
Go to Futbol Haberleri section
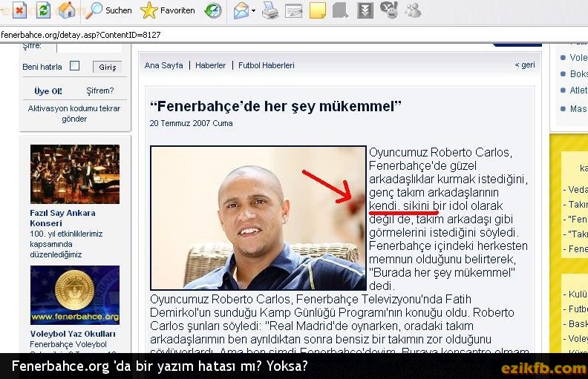266,65
